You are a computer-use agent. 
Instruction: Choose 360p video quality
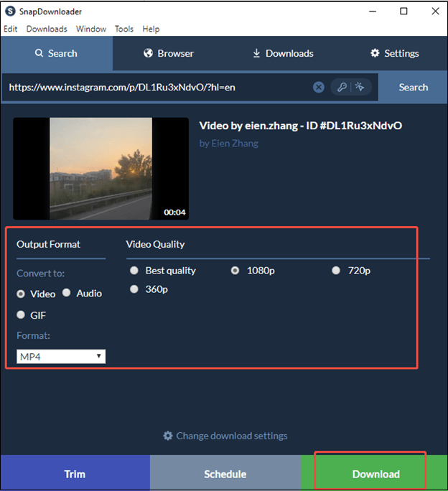click(134, 289)
